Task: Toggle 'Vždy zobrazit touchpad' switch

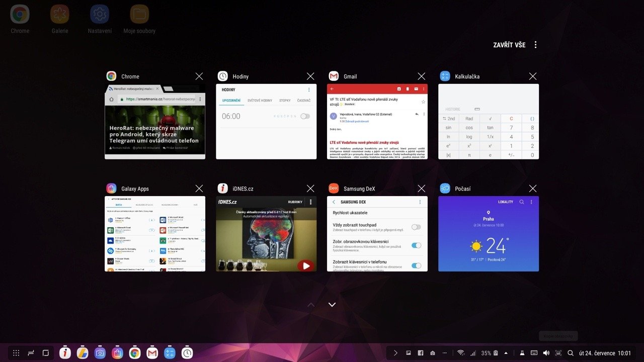Action: click(x=416, y=227)
